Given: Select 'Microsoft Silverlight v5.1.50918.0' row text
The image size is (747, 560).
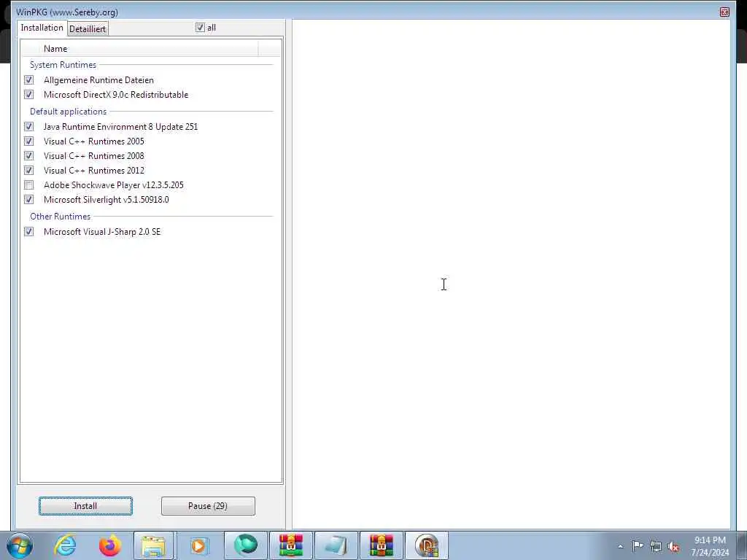Looking at the screenshot, I should (x=107, y=200).
